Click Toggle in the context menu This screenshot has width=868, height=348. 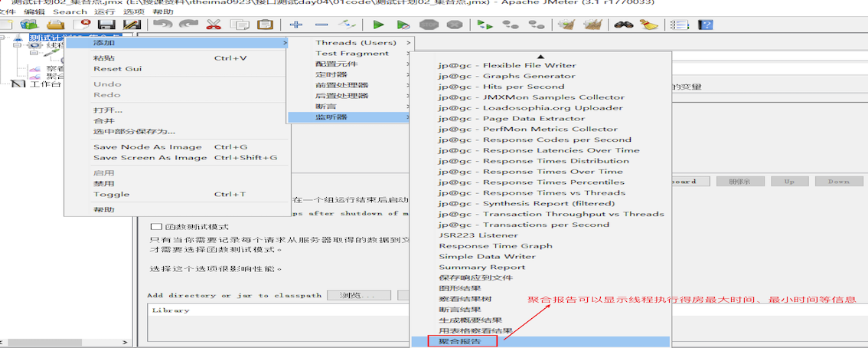pyautogui.click(x=177, y=194)
